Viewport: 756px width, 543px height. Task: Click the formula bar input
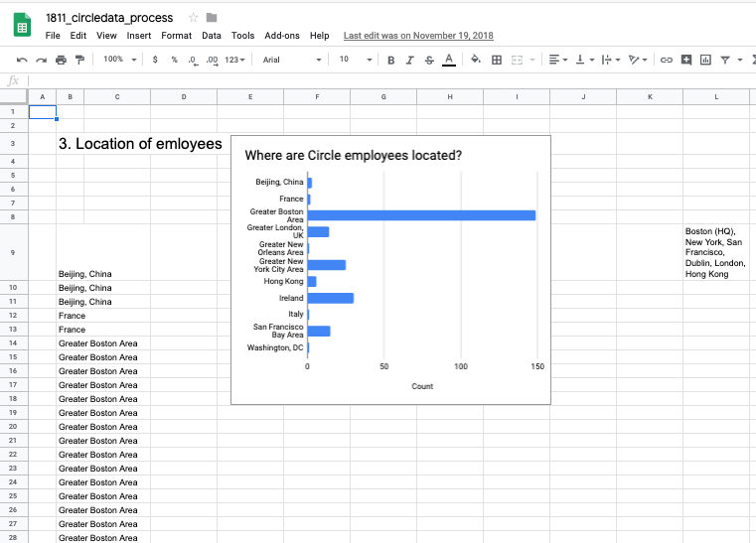(390, 80)
